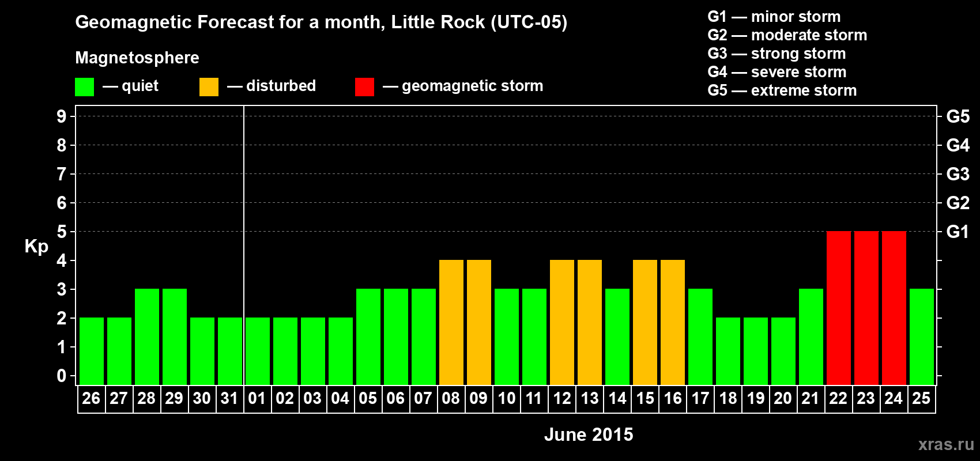Click the Kp axis title
Screen dimensions: 980x461
[x=36, y=247]
